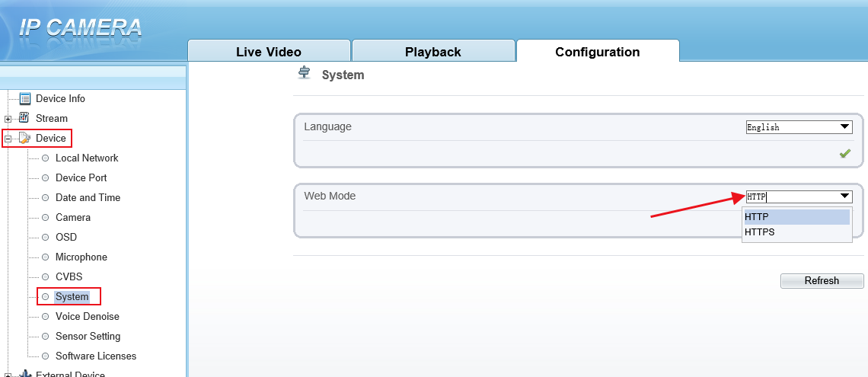
Task: Click the Device Info list icon
Action: coord(25,98)
